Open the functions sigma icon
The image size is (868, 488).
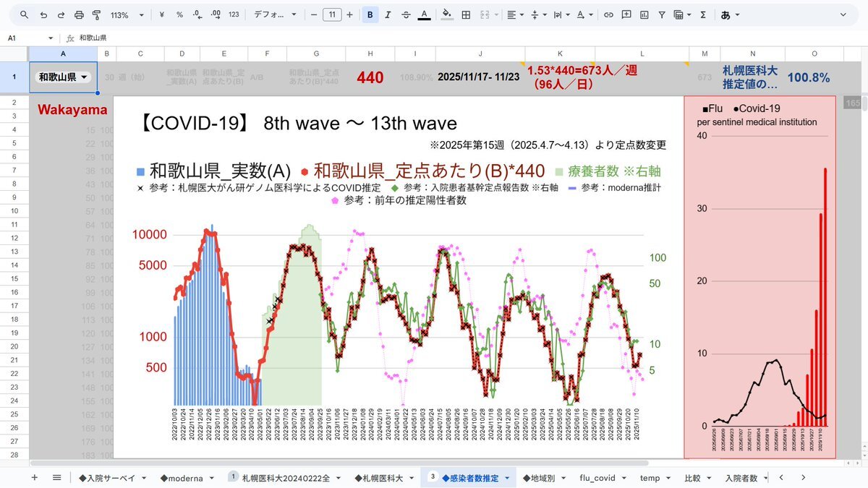702,14
